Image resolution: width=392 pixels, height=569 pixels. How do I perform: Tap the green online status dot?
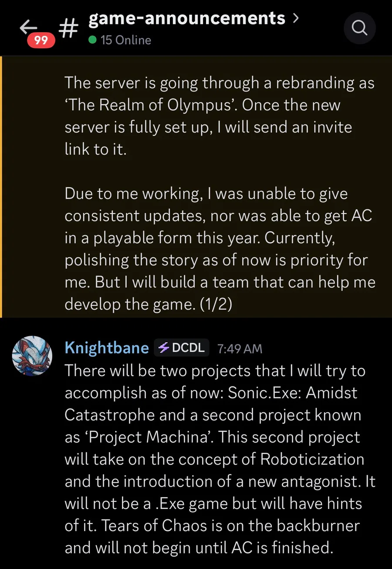pos(92,40)
